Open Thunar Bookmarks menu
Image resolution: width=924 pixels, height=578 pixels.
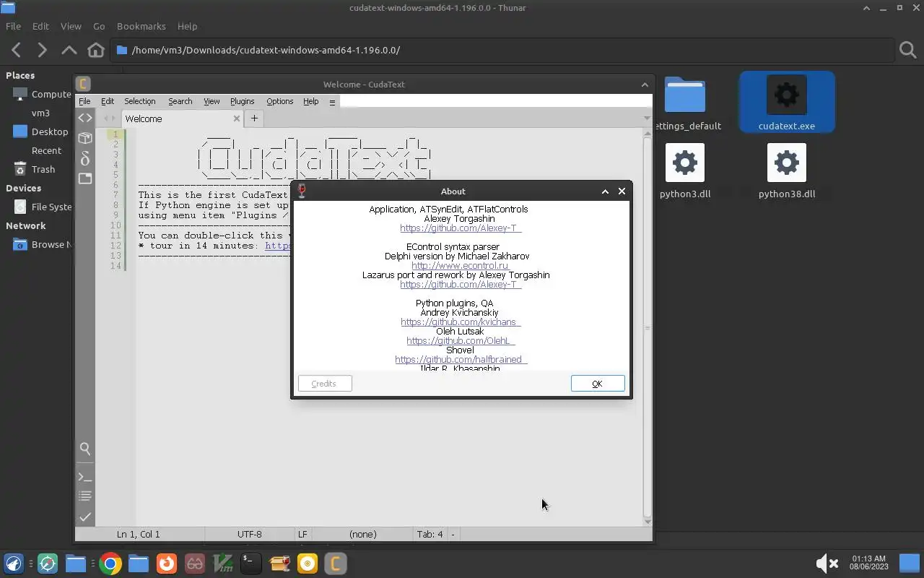click(x=141, y=26)
